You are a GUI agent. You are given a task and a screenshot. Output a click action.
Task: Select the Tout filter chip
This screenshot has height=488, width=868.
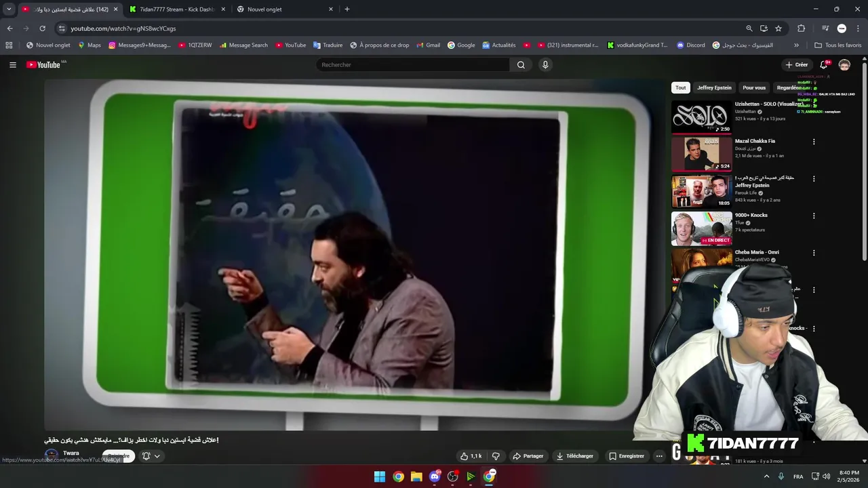[x=680, y=87]
